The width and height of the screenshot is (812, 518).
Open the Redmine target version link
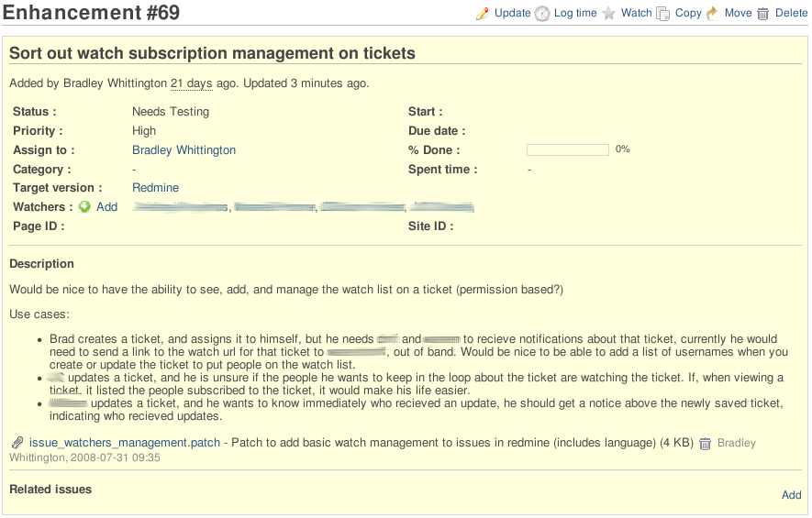(155, 188)
